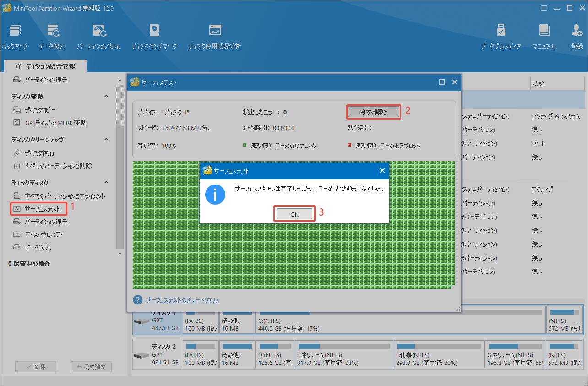Click the 登録 user icon
The width and height of the screenshot is (588, 386).
577,37
